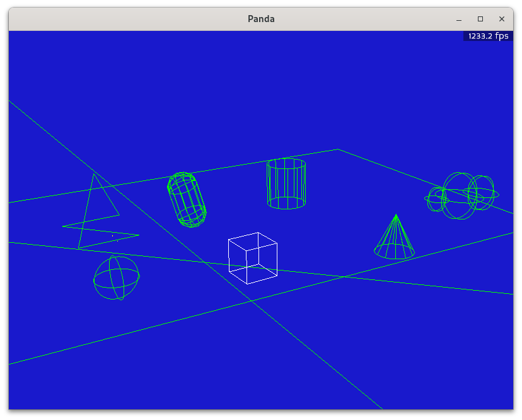This screenshot has height=420, width=522.
Task: Click the fps counter readout
Action: 488,36
